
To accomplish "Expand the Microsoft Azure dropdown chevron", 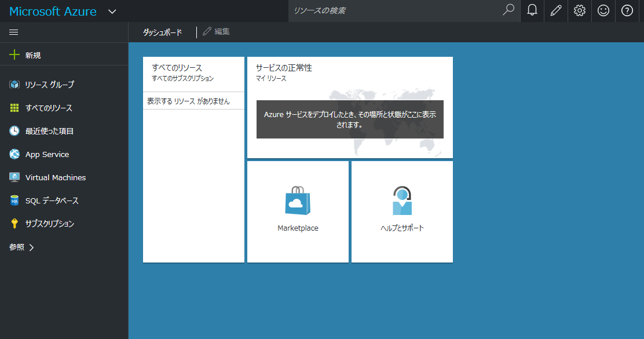I will 112,12.
